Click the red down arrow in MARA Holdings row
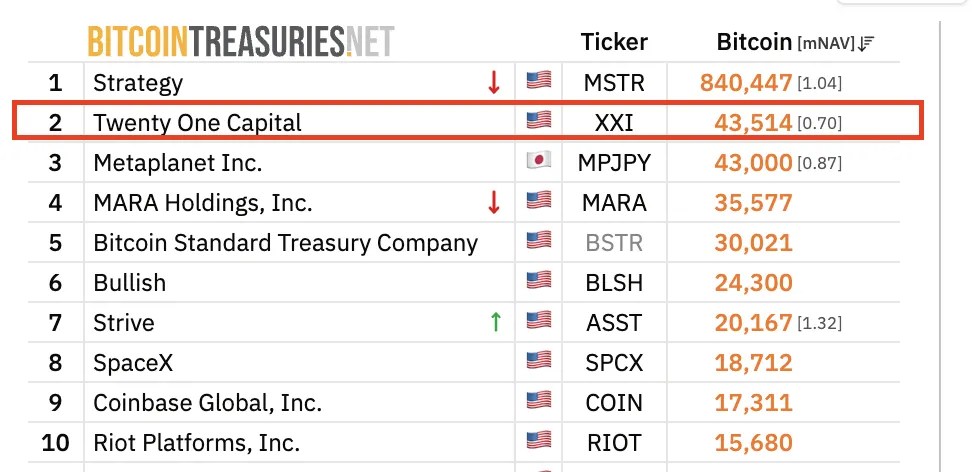 (x=493, y=203)
